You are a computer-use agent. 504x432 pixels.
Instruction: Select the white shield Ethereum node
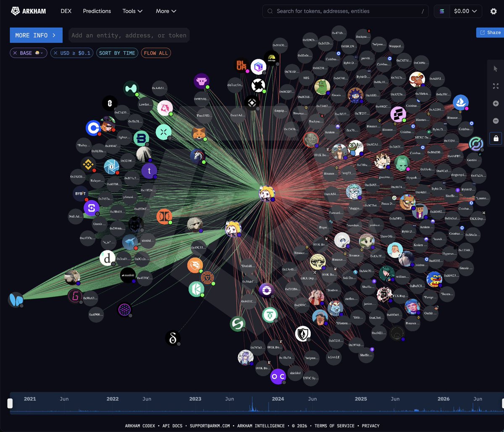tap(303, 333)
